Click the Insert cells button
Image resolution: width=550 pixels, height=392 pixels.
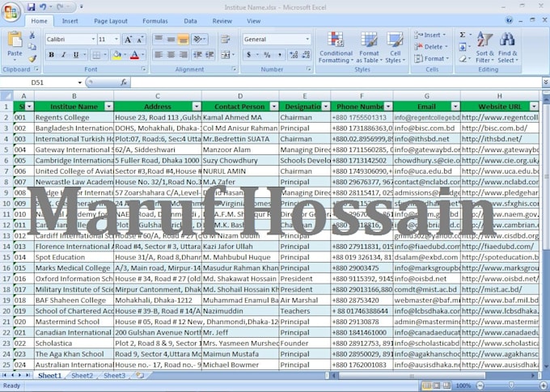click(x=430, y=35)
